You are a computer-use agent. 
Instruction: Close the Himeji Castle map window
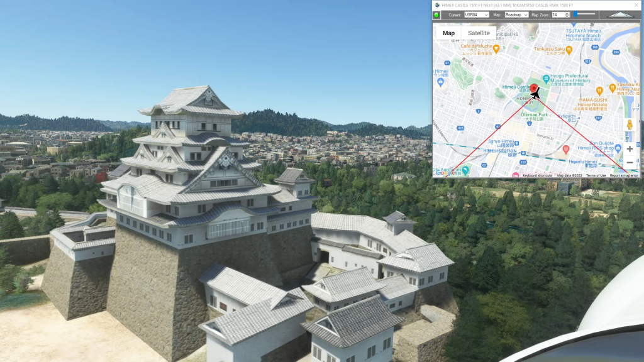pyautogui.click(x=637, y=4)
